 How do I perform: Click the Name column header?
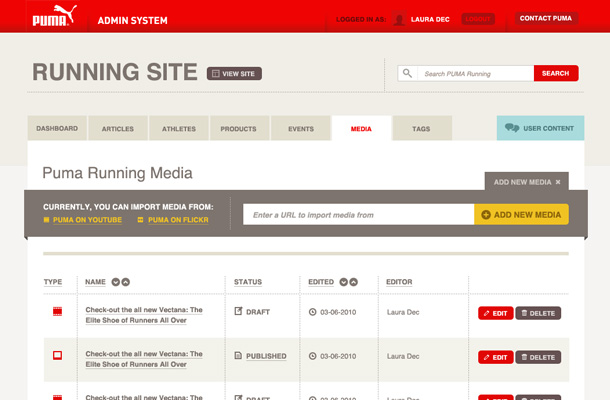tap(95, 282)
